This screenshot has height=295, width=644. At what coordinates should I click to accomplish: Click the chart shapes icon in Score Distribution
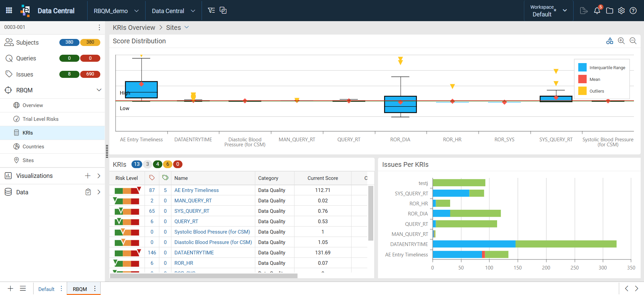pos(609,41)
